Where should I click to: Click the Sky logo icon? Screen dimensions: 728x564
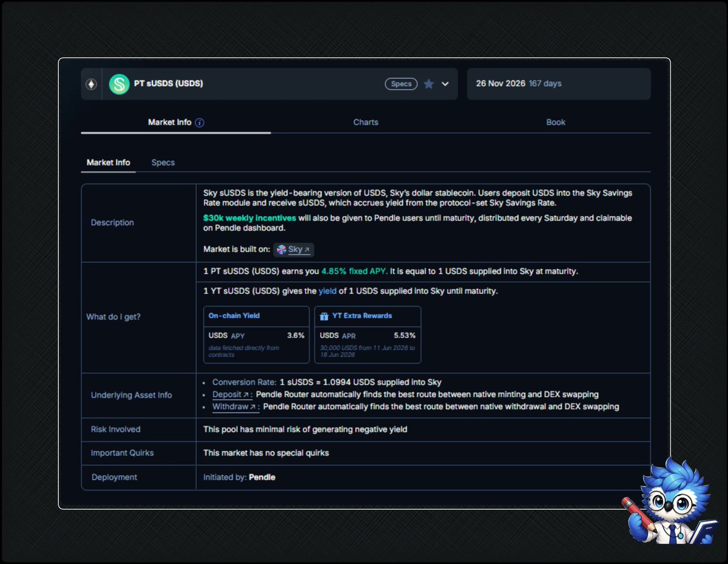point(281,250)
